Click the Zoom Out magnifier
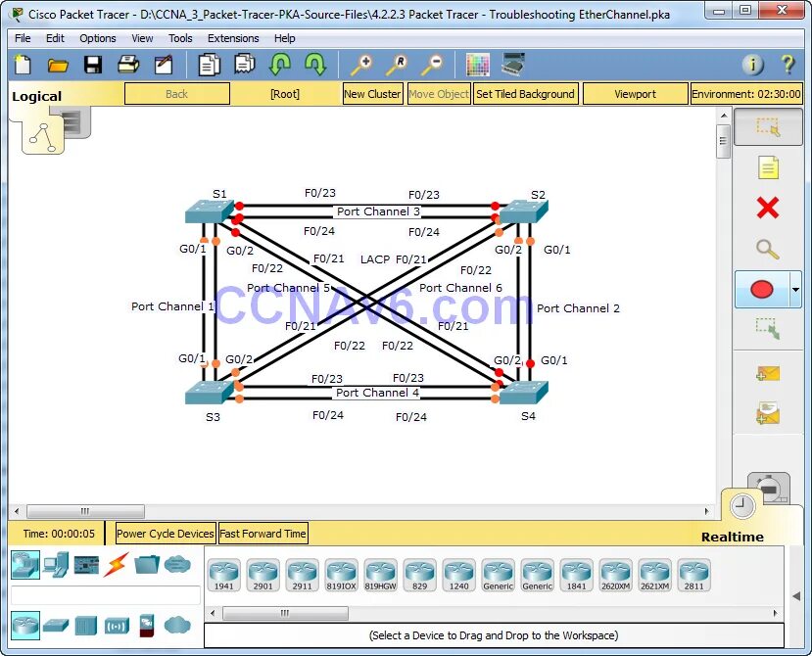This screenshot has width=812, height=656. pos(431,66)
